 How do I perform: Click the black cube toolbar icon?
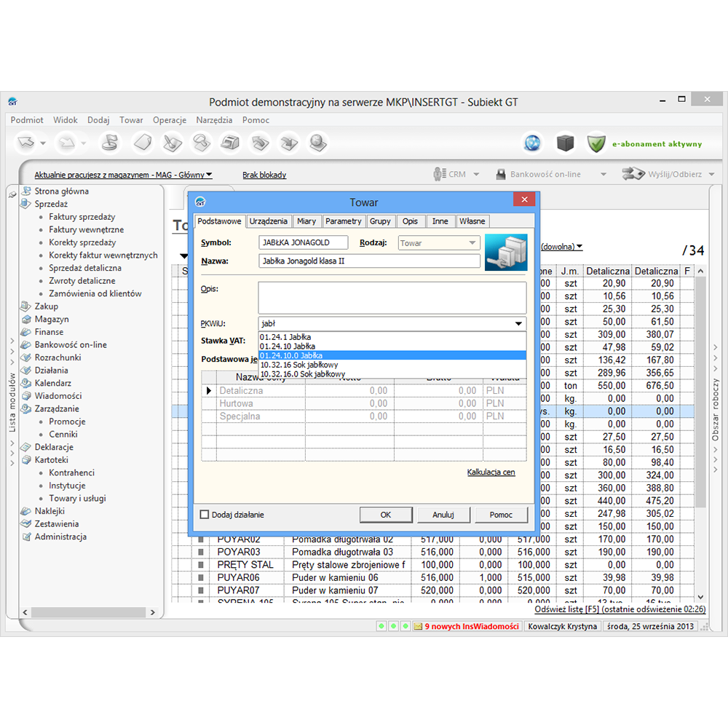(x=566, y=143)
